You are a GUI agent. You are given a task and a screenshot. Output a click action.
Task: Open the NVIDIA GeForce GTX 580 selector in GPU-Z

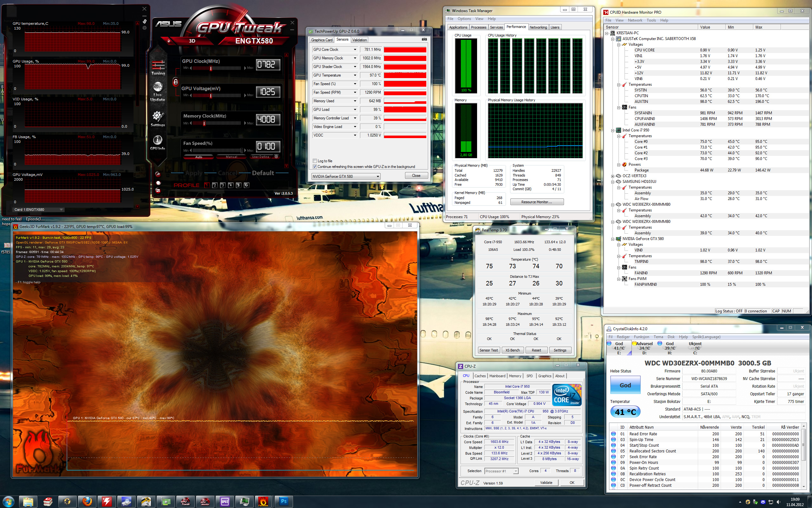346,176
